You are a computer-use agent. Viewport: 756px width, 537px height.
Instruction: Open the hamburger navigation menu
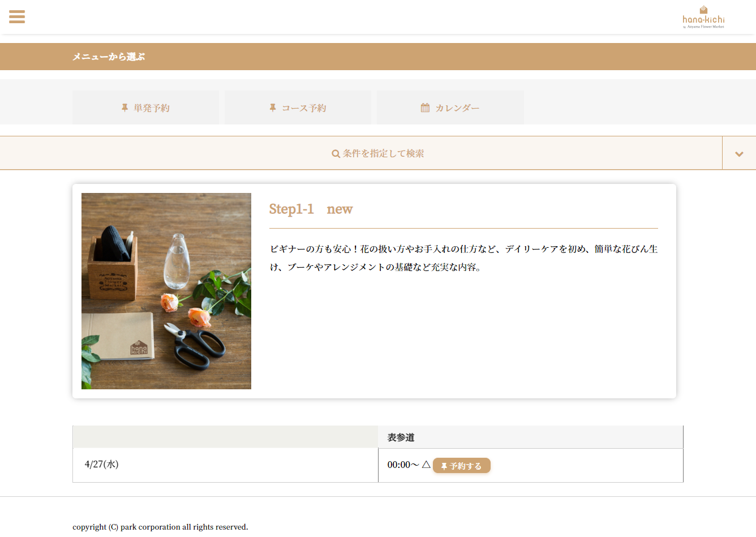pos(17,17)
